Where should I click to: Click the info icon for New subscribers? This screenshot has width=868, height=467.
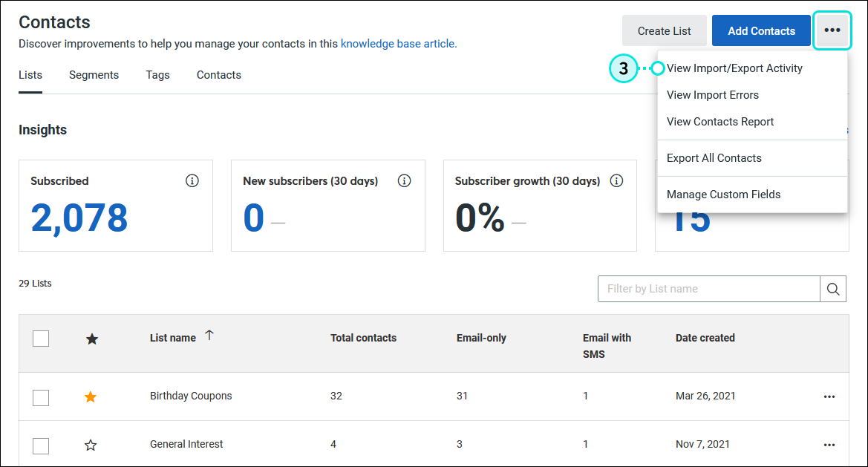pyautogui.click(x=404, y=180)
